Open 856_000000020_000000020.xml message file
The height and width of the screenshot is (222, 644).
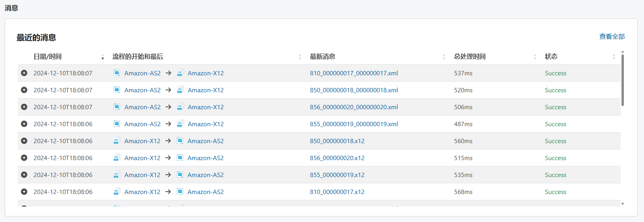coord(354,107)
